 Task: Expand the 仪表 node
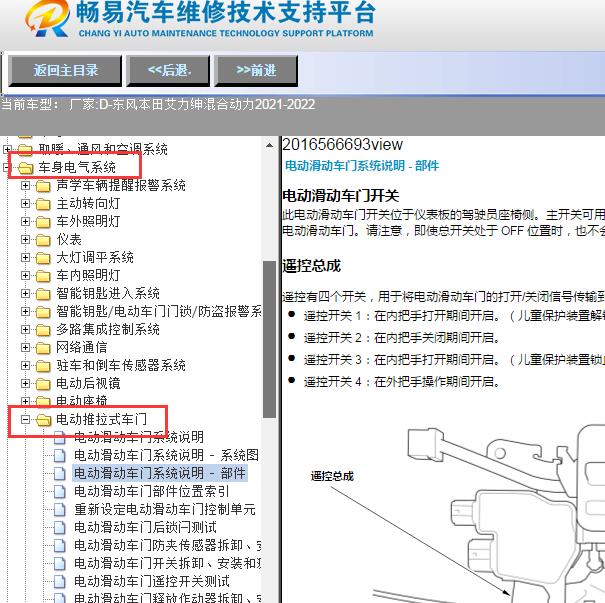tap(25, 240)
